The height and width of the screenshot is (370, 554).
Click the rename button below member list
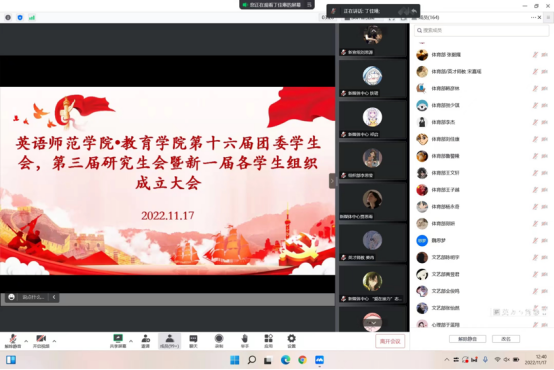tap(506, 339)
